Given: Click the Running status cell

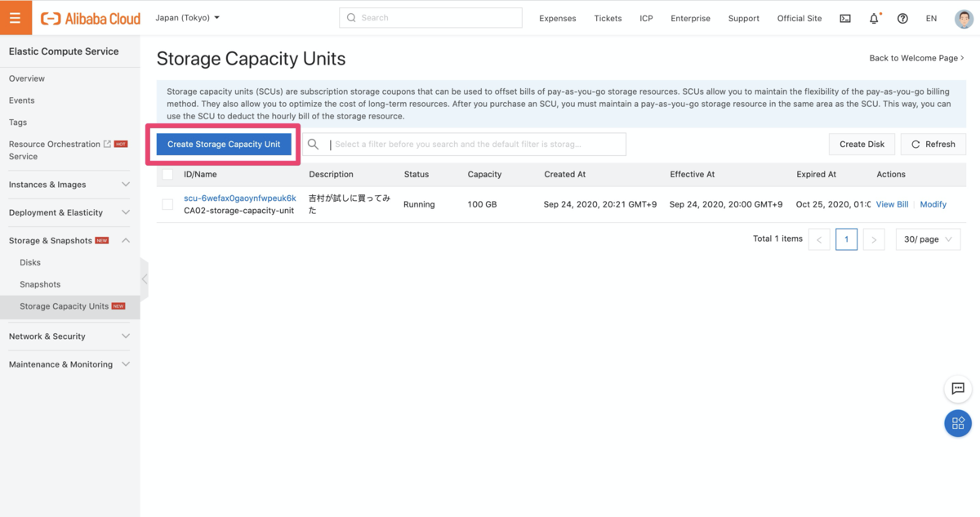Looking at the screenshot, I should [419, 204].
